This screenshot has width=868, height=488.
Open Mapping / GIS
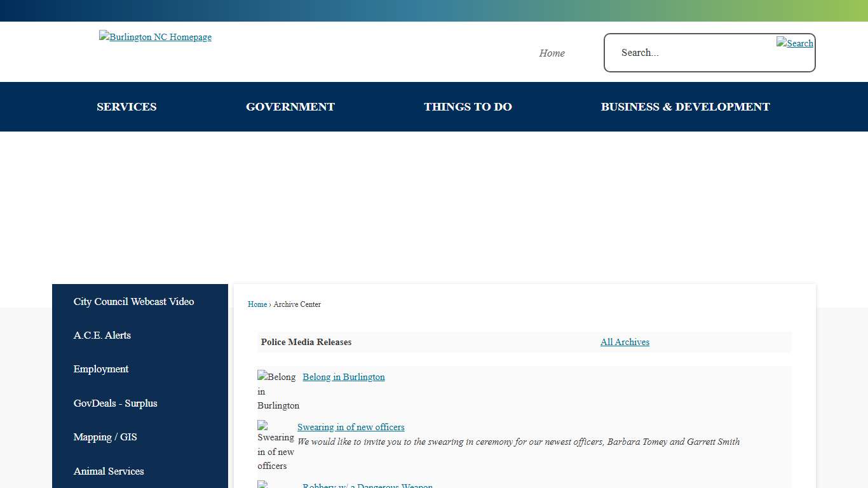[105, 437]
